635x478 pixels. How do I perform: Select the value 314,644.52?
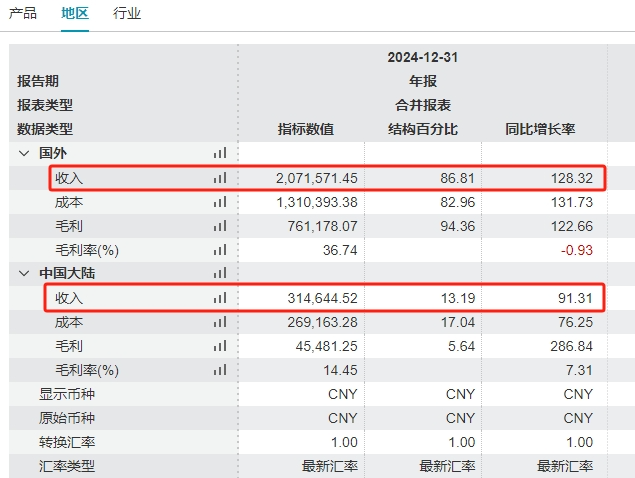pyautogui.click(x=322, y=298)
